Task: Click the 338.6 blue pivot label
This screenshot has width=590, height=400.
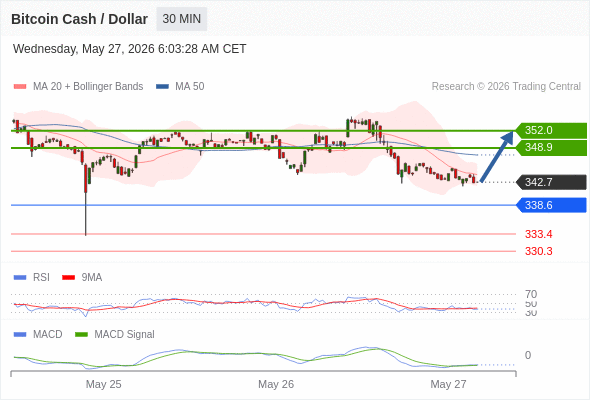Action: pos(551,205)
